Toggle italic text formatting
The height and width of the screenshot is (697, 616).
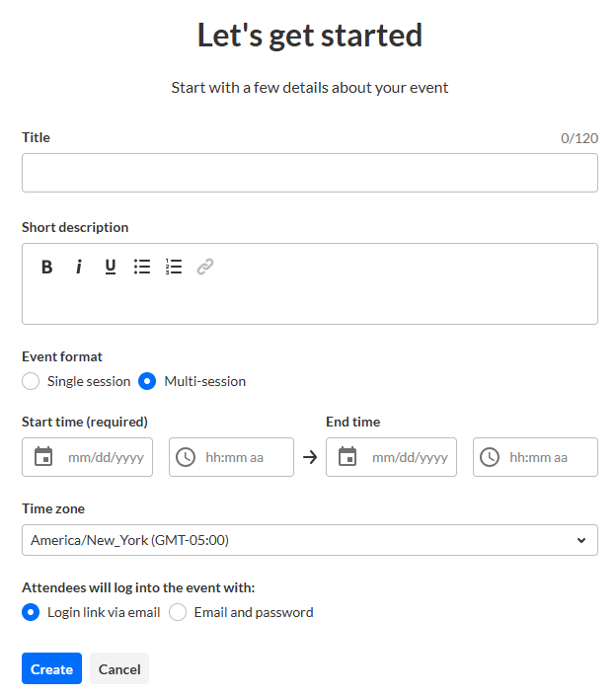pos(78,267)
